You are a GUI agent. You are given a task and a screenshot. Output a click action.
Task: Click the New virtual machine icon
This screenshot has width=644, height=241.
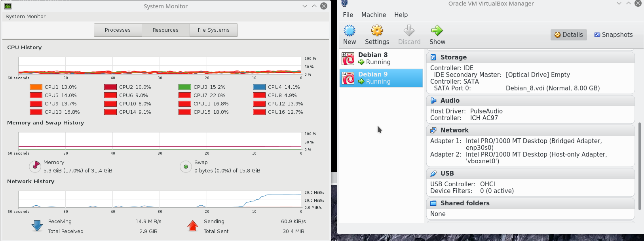tap(350, 31)
